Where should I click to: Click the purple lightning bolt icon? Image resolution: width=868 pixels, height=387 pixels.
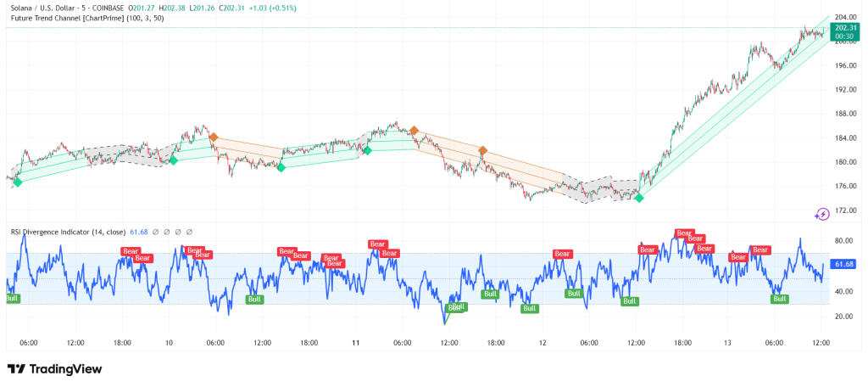coord(821,215)
